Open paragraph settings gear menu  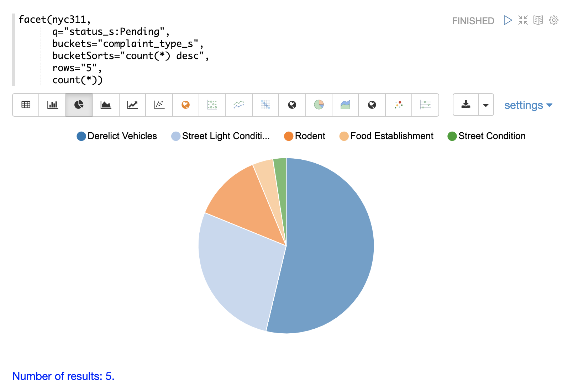pyautogui.click(x=553, y=20)
